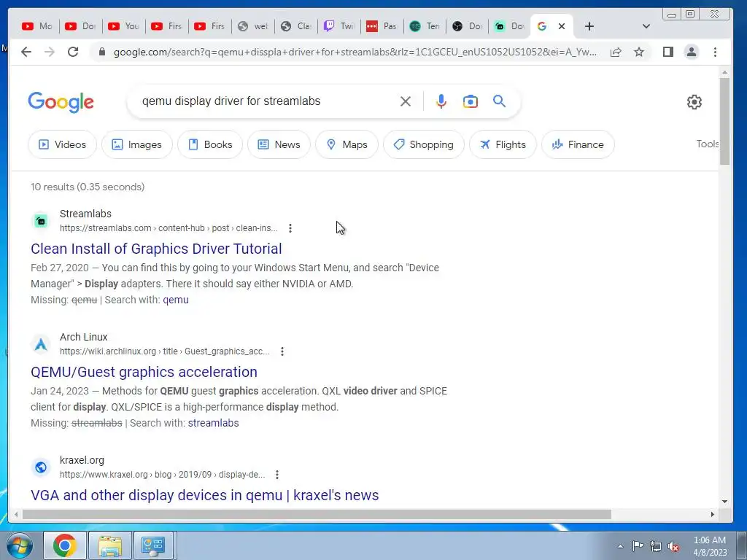Click the forward navigation arrow
This screenshot has width=747, height=560.
(x=50, y=52)
